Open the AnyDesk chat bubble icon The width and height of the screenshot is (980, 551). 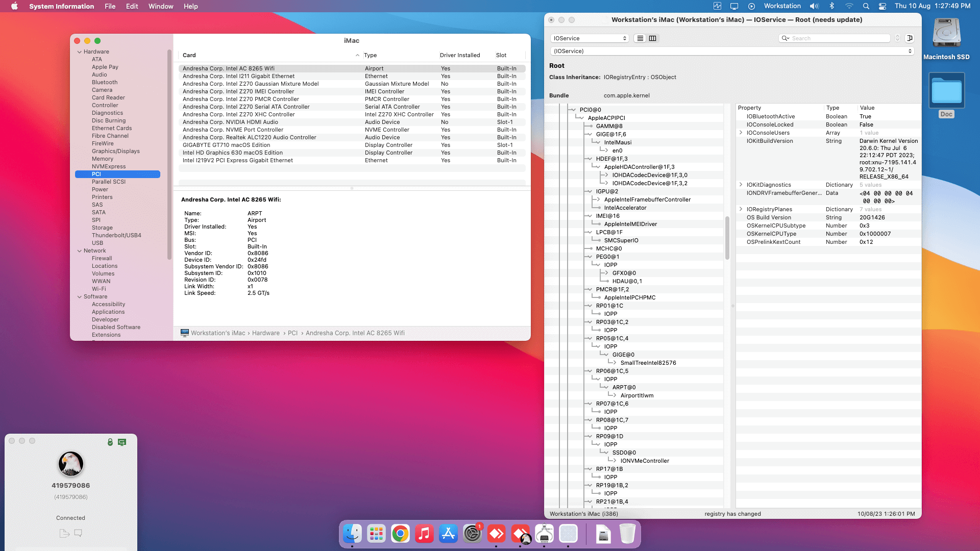[78, 533]
